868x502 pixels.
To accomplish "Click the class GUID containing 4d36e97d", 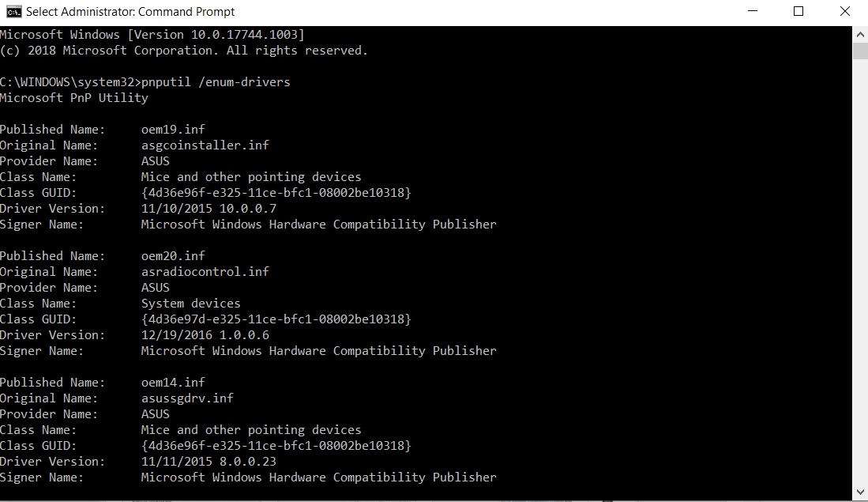I will point(276,319).
